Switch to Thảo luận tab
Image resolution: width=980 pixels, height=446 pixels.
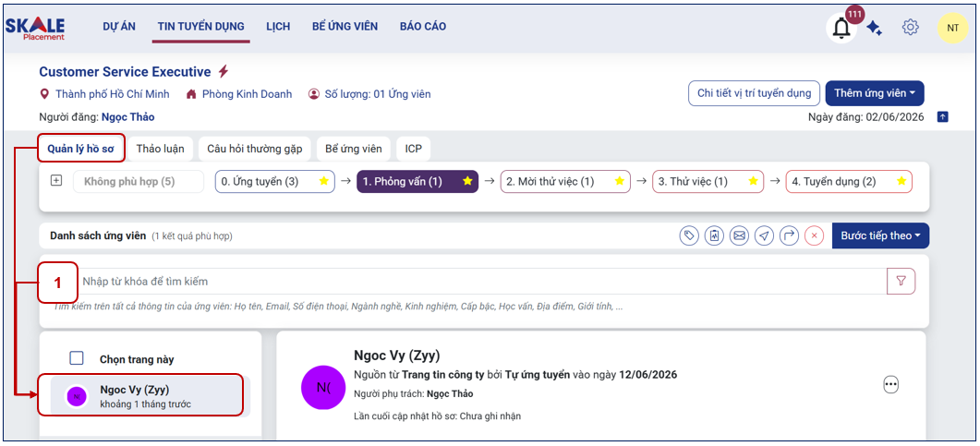click(x=160, y=149)
